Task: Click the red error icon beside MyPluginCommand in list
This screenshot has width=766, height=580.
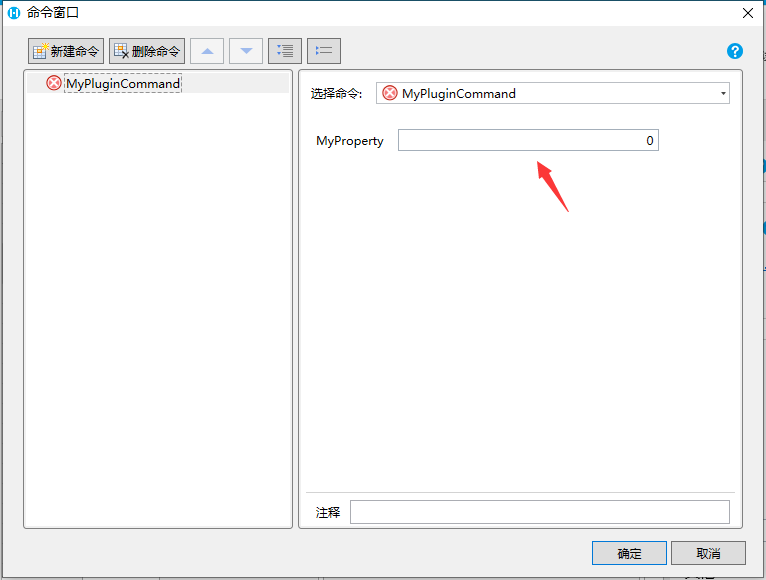Action: coord(54,83)
